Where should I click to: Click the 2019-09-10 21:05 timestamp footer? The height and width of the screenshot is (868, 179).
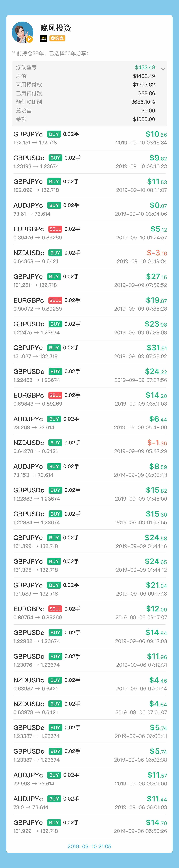(89, 846)
